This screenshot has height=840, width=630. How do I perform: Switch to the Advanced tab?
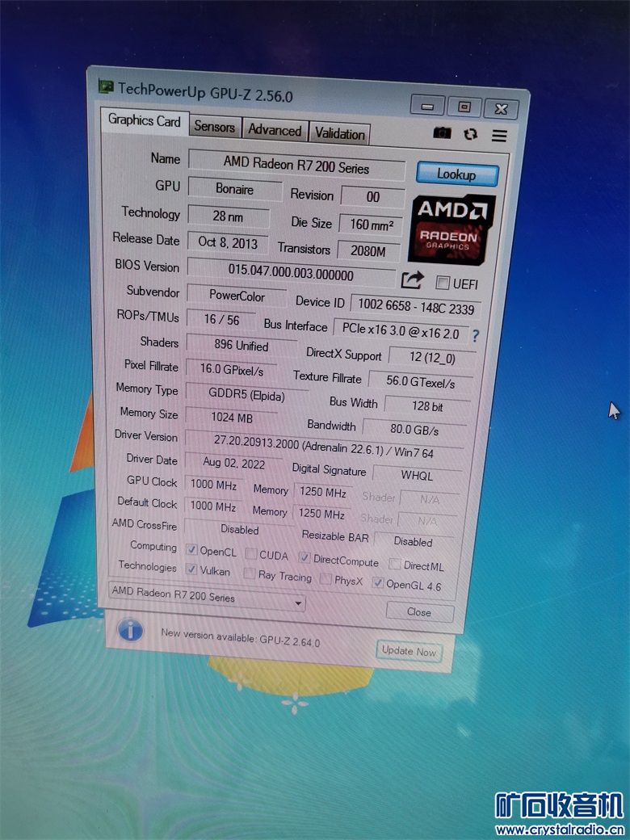click(x=275, y=130)
